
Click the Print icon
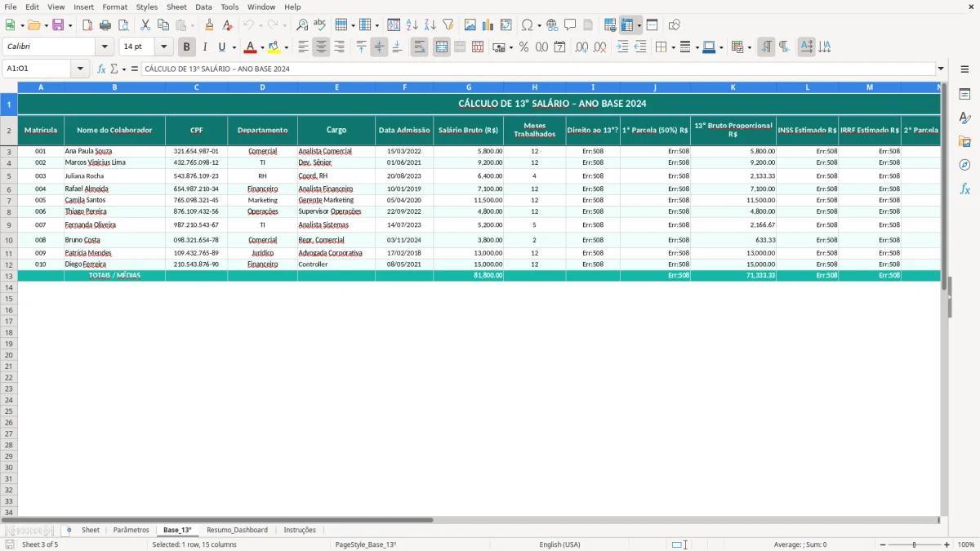coord(105,25)
